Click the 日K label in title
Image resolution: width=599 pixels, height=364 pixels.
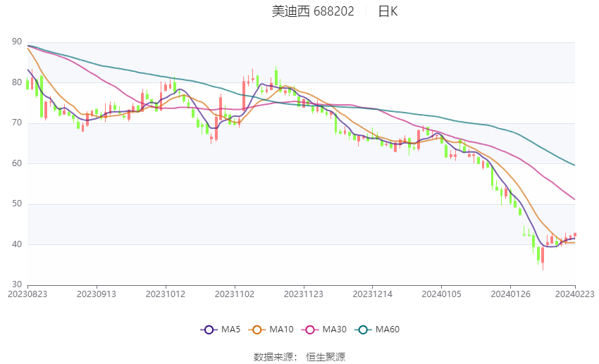(x=388, y=11)
